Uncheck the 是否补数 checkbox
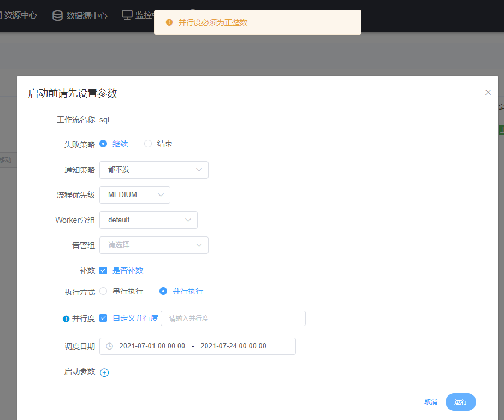The height and width of the screenshot is (420, 504). coord(103,270)
